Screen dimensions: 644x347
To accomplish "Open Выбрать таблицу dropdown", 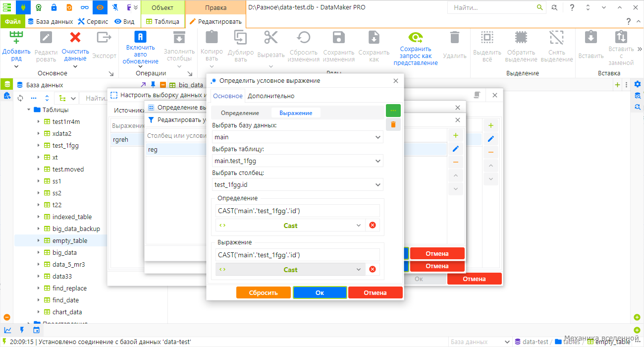I will tap(298, 161).
